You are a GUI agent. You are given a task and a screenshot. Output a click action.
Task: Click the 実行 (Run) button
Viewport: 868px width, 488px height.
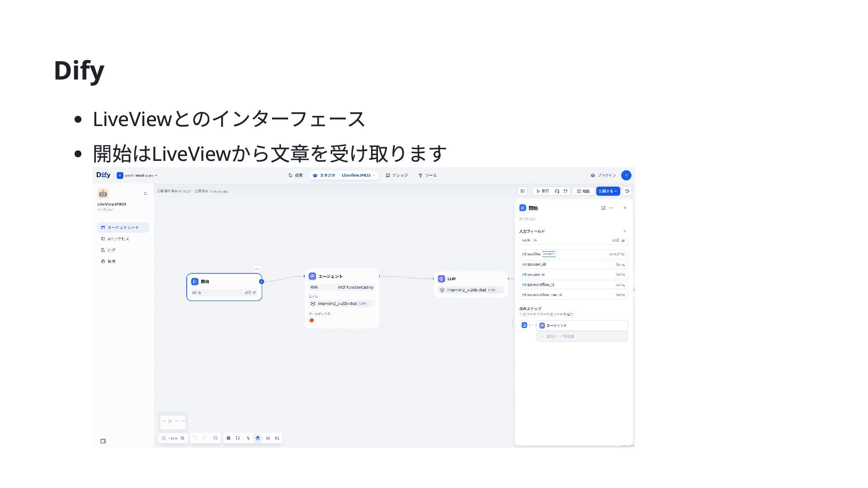542,191
